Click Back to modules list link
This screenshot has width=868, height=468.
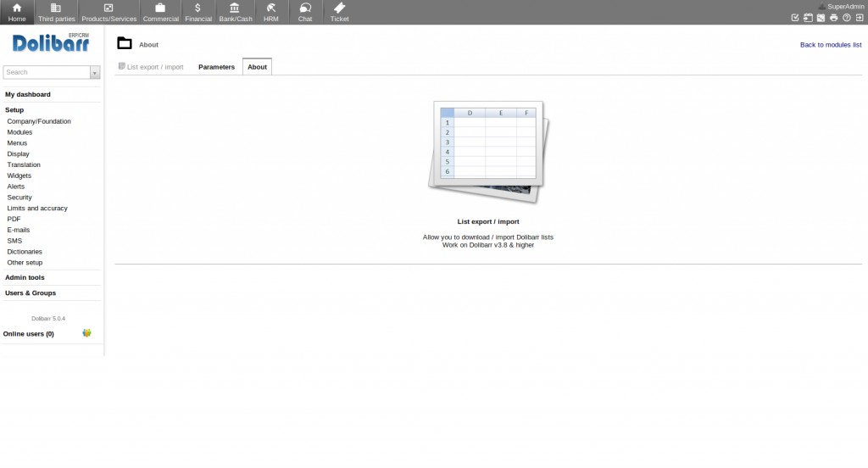click(830, 45)
